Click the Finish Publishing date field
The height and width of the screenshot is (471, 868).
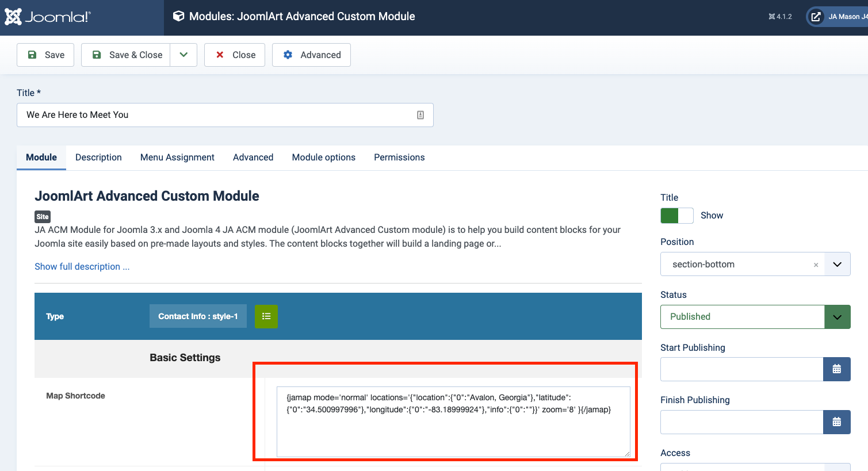741,422
